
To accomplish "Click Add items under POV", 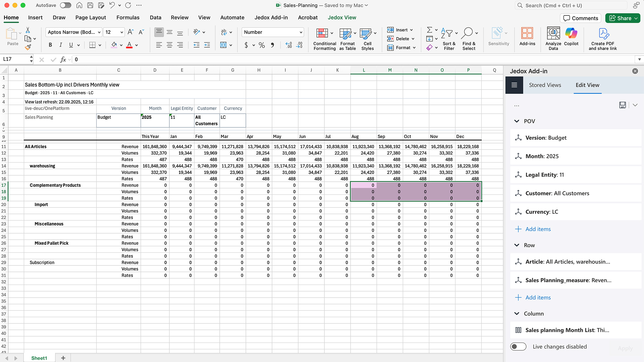I will [538, 229].
